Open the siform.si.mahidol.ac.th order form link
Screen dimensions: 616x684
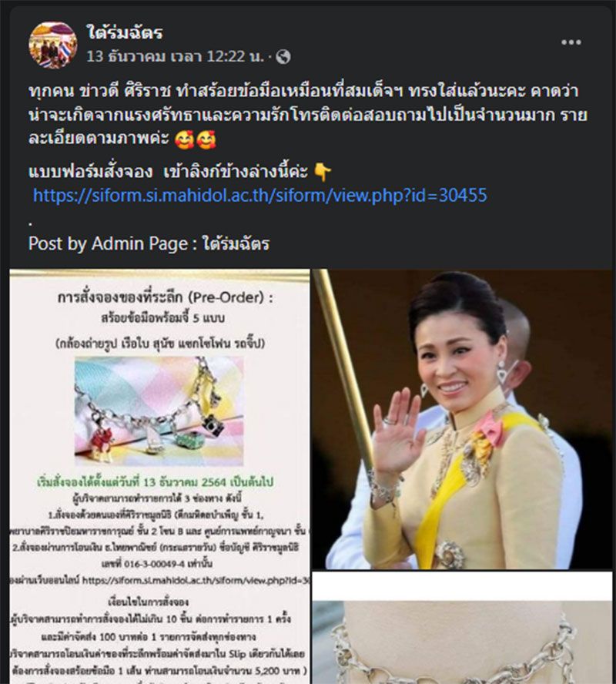point(259,196)
